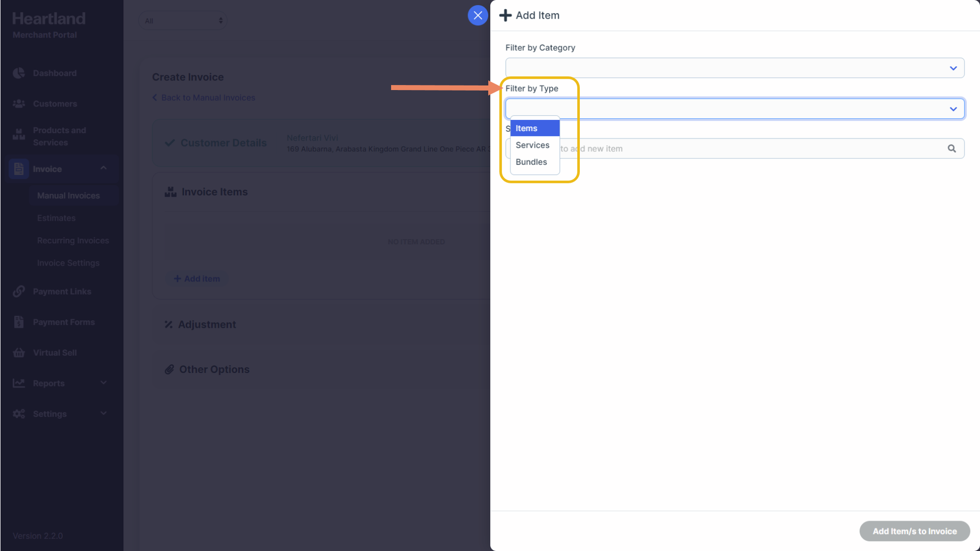The height and width of the screenshot is (551, 980).
Task: Expand the Reports sidebar section
Action: 104,383
